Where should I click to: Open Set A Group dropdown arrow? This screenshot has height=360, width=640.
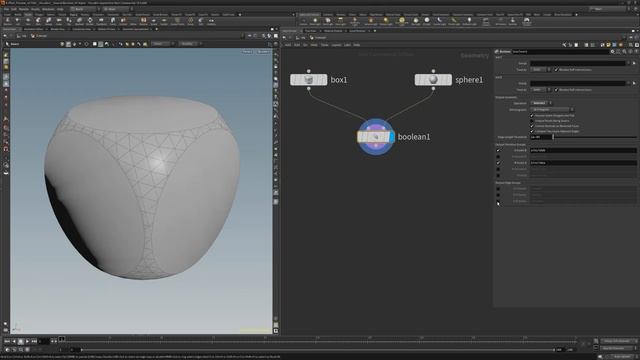pos(629,63)
